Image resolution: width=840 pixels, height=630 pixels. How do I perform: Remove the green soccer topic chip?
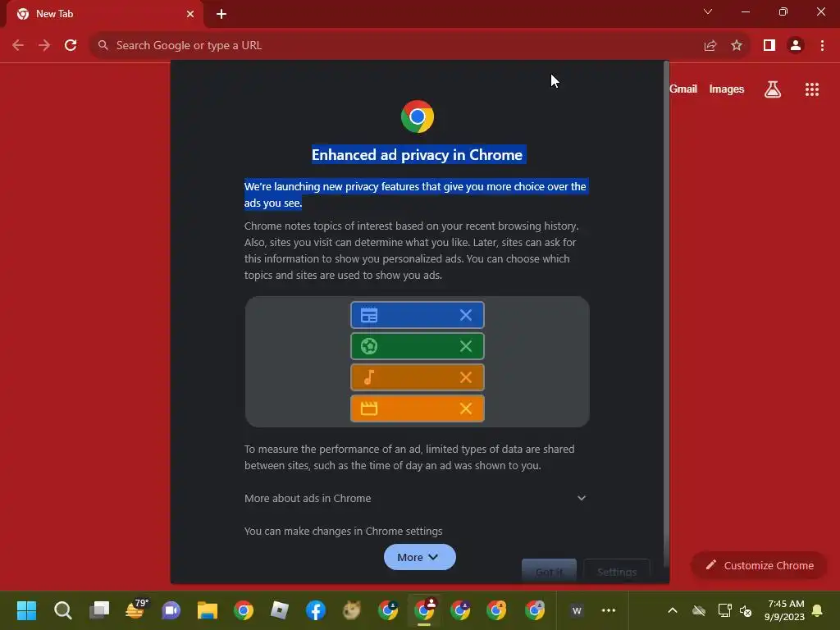(x=466, y=346)
